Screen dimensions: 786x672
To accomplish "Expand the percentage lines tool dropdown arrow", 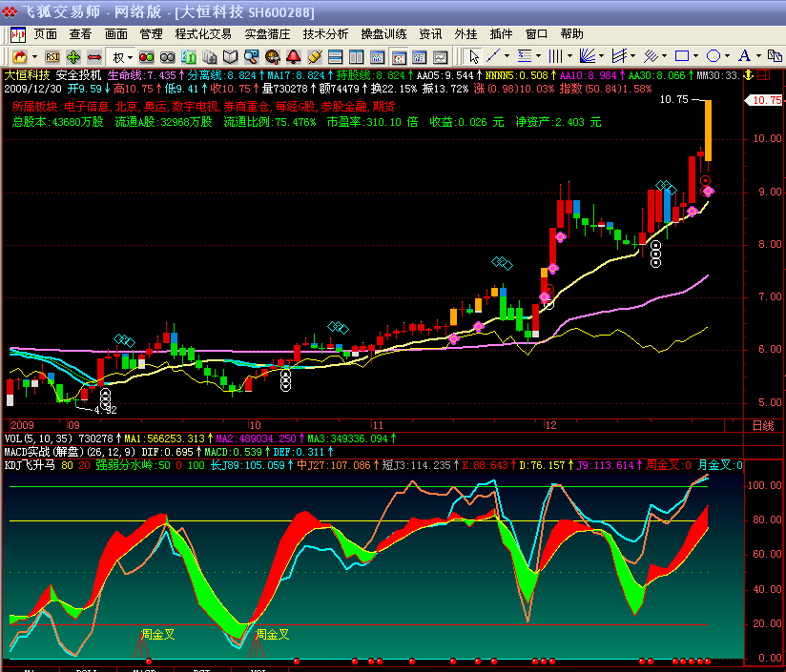I will coord(538,56).
